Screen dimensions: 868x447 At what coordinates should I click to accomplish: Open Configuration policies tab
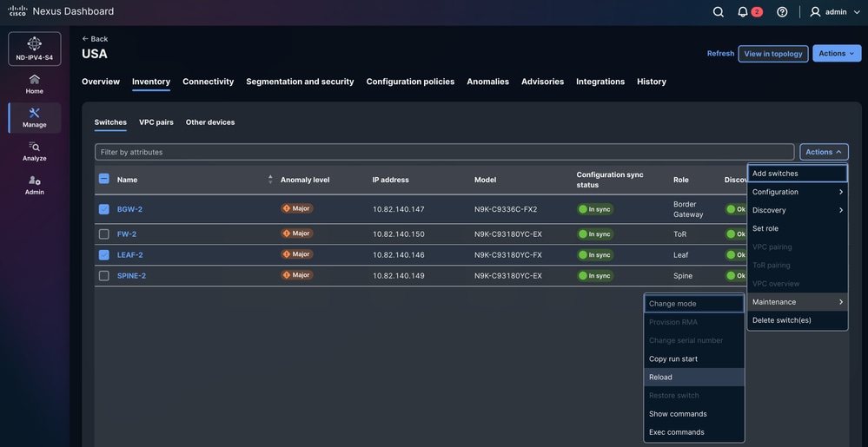[x=410, y=82]
